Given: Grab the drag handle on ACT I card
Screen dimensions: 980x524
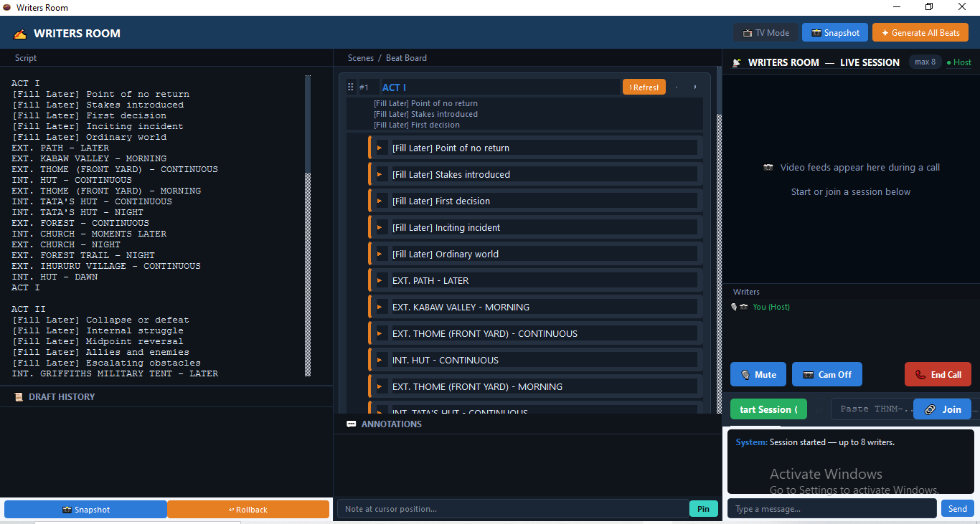Looking at the screenshot, I should (351, 87).
